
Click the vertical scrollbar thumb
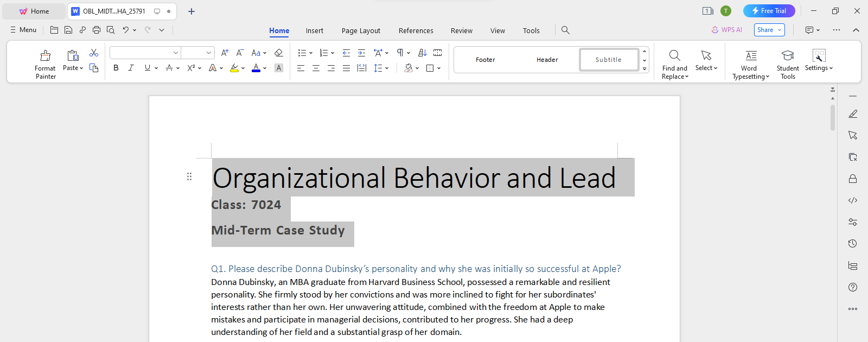pos(833,118)
